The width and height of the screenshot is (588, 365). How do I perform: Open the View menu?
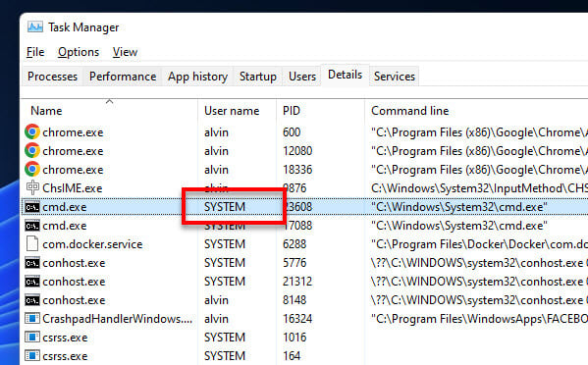(125, 52)
